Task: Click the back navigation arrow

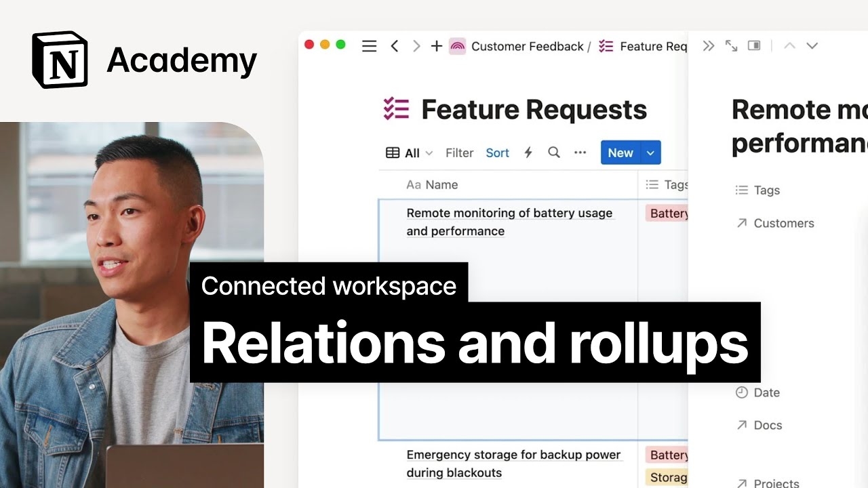Action: (394, 46)
